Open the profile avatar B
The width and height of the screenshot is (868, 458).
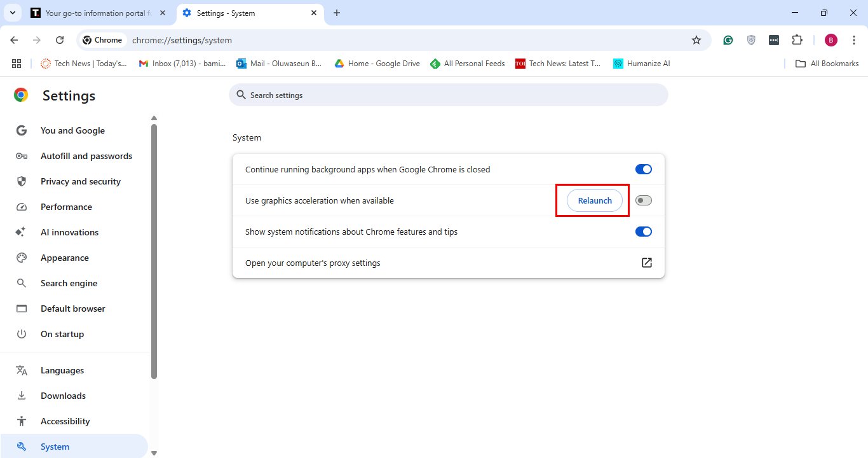tap(831, 39)
